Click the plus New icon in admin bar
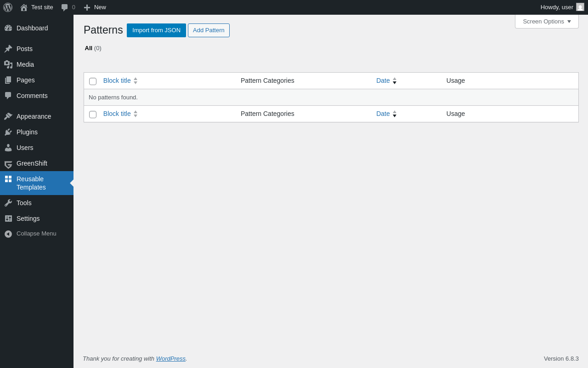 tap(87, 7)
